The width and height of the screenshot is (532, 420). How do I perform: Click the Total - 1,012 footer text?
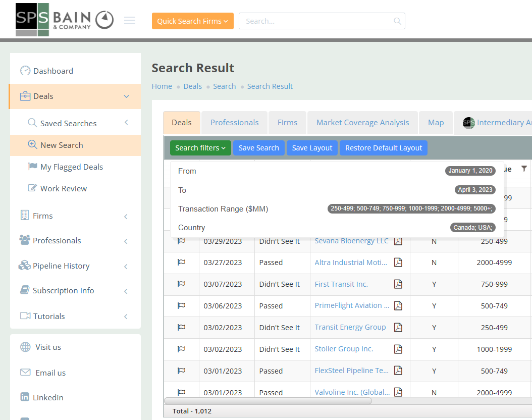point(192,411)
